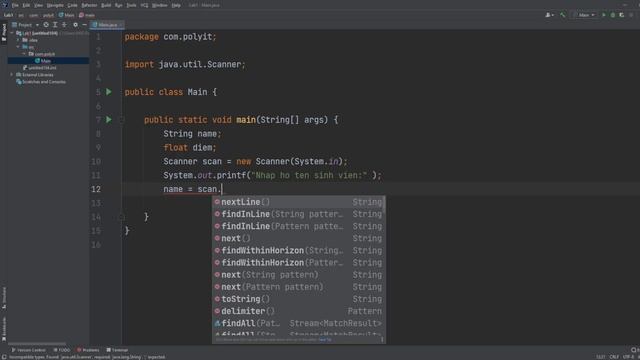Open the Window menu
Screen dimensions: 640x360
coord(160,5)
